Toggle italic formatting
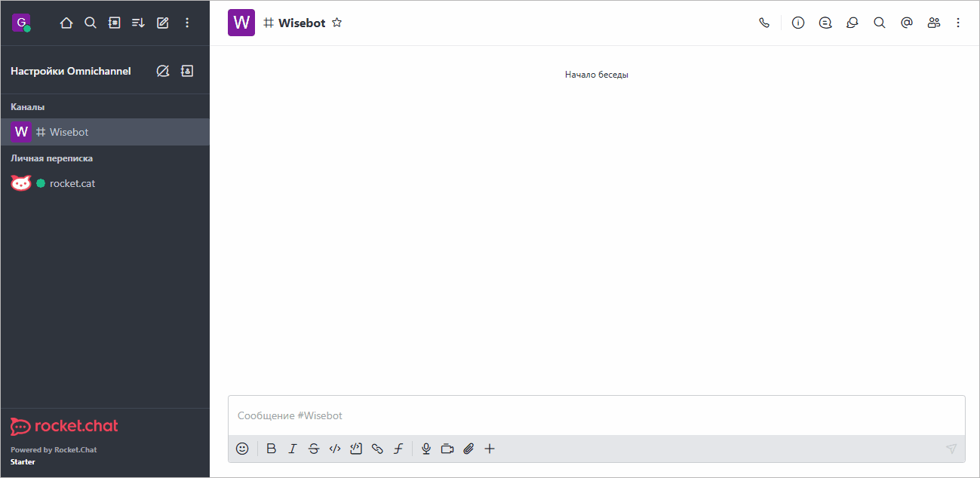The width and height of the screenshot is (980, 478). click(293, 449)
